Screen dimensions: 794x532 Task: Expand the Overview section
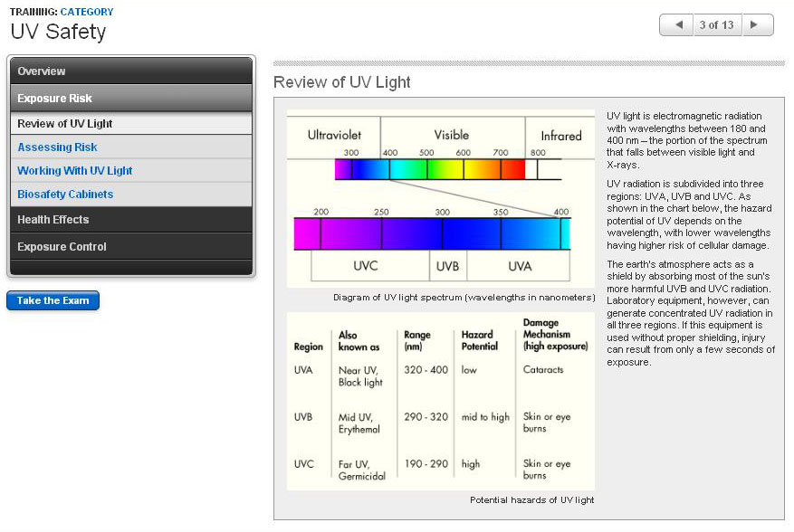(131, 71)
